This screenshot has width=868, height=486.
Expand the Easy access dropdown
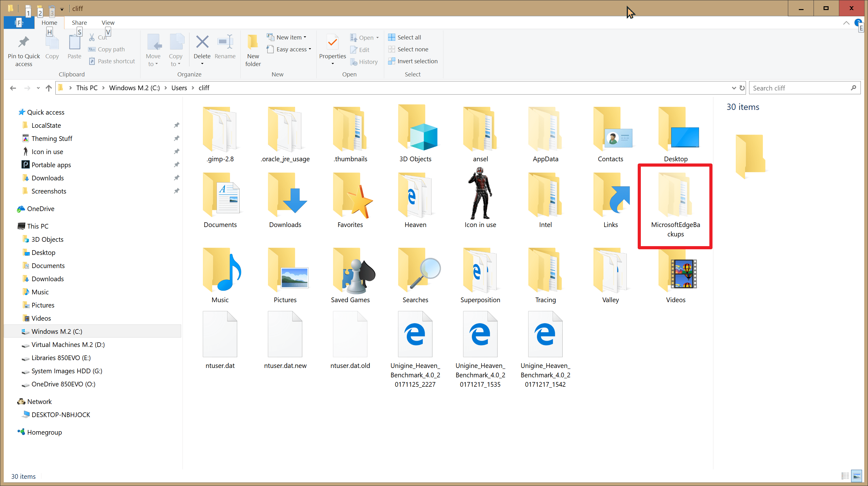tap(289, 49)
